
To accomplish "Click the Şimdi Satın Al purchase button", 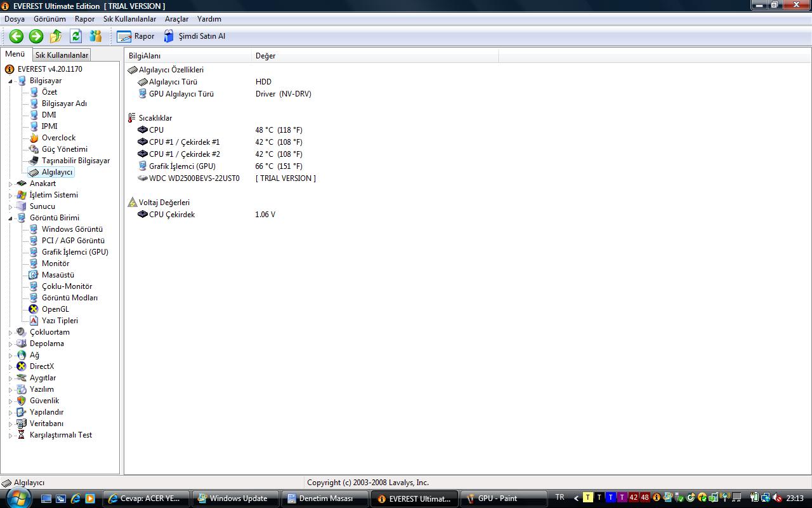I will [194, 36].
